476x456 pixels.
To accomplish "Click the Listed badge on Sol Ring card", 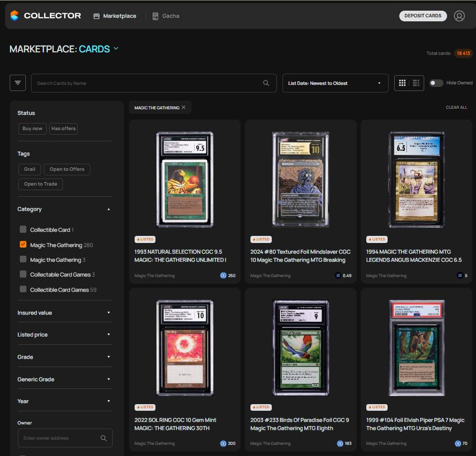I will (x=145, y=407).
